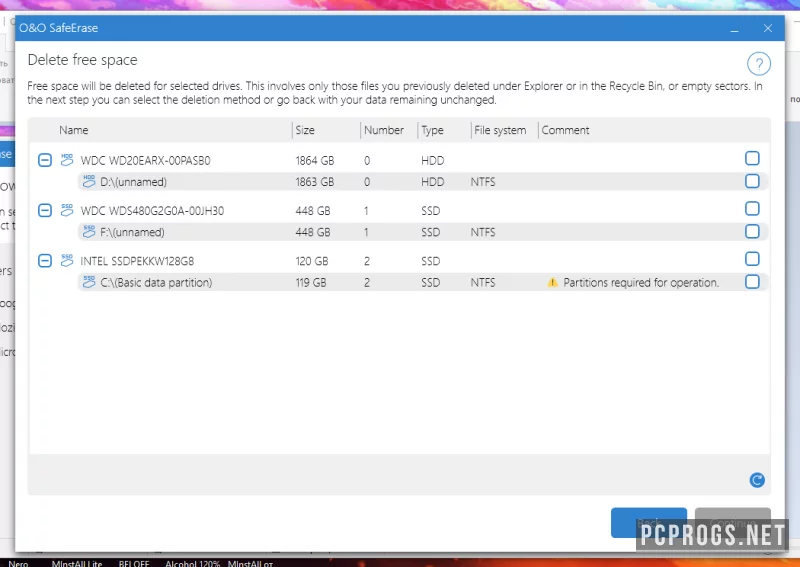
Task: Click the SSD icon of WDC WDS480G2G0A-00JH30
Action: click(x=67, y=210)
